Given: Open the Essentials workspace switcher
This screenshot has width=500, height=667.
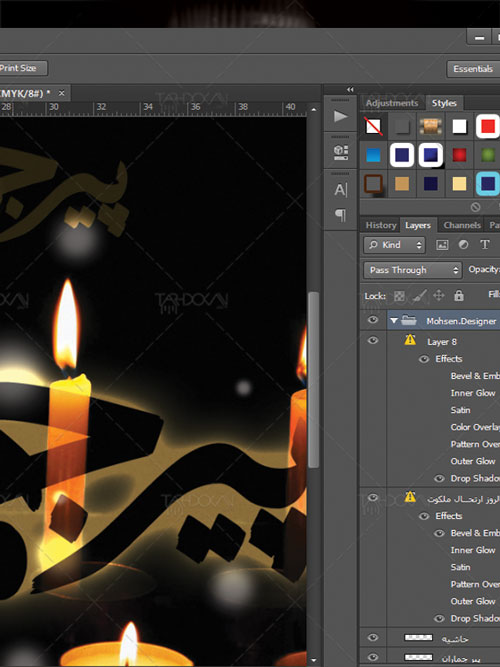Looking at the screenshot, I should pos(473,69).
